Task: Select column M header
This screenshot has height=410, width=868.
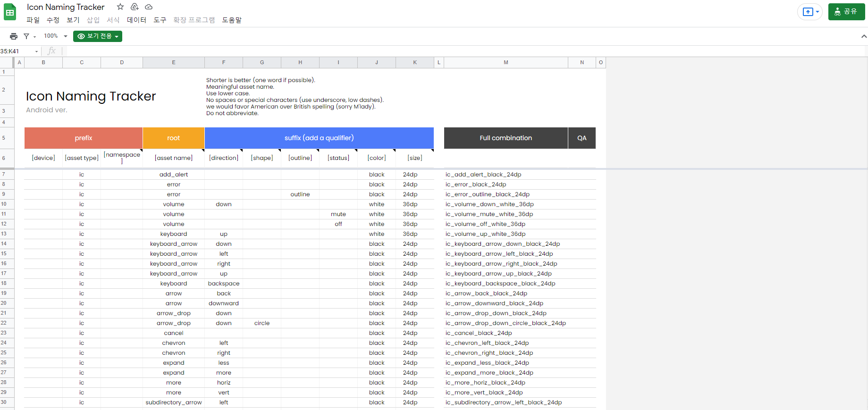Action: point(506,62)
